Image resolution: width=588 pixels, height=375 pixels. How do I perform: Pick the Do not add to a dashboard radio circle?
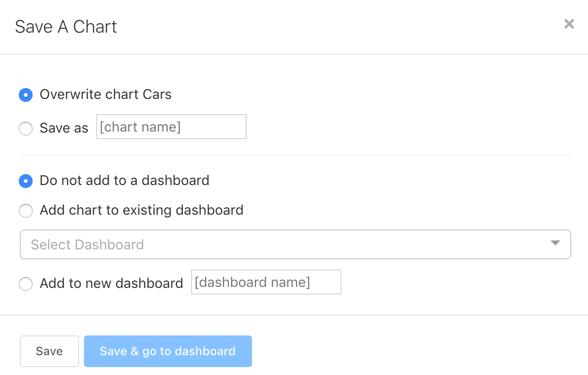pos(26,181)
